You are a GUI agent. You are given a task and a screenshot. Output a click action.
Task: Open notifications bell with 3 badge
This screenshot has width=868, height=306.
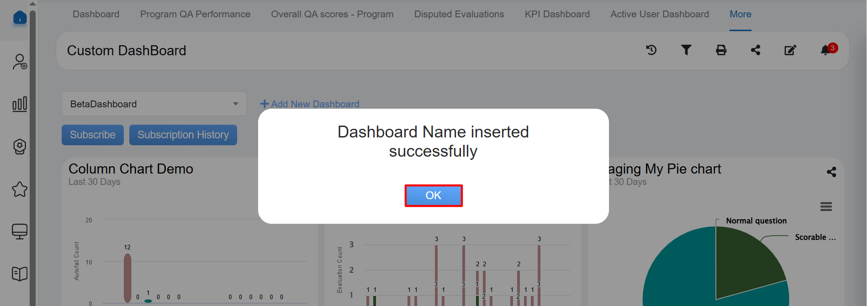pos(826,50)
